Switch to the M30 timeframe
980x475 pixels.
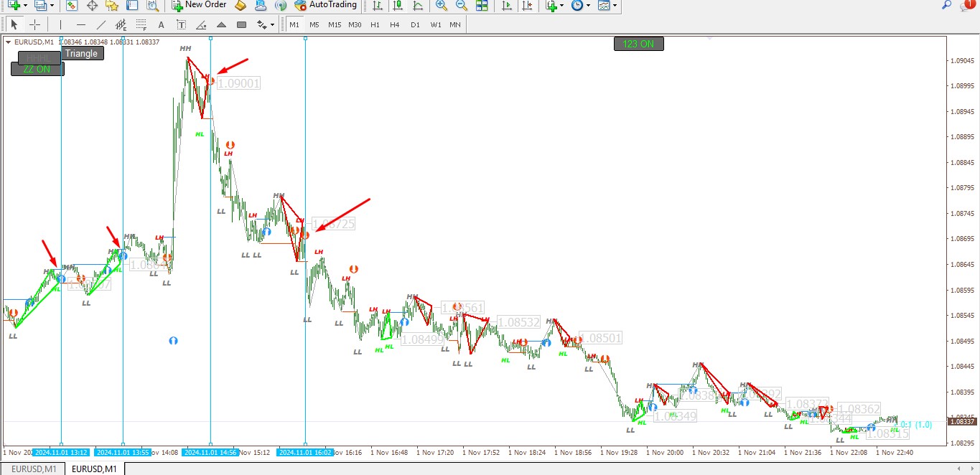pos(355,24)
